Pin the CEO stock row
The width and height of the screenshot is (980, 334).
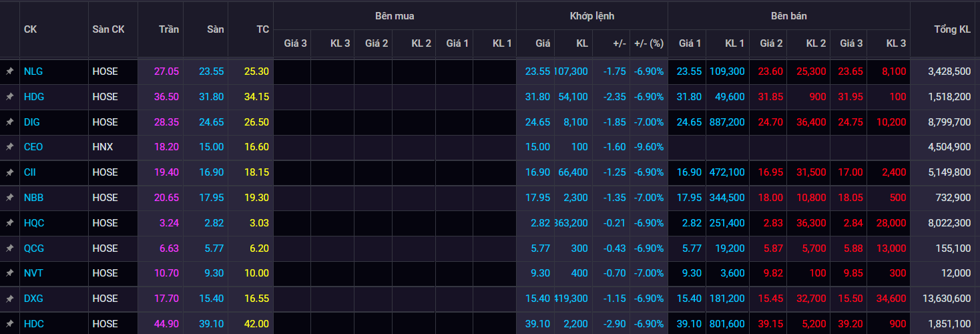point(9,147)
